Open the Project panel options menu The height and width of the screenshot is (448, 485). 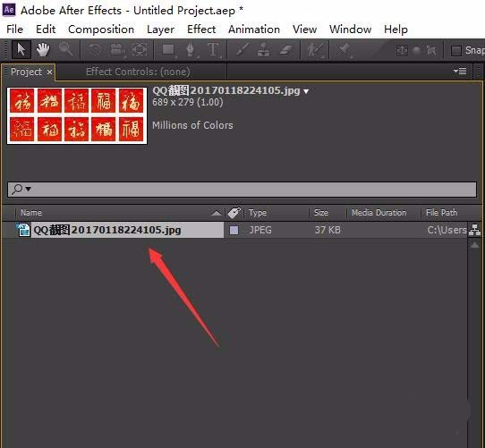tap(460, 72)
